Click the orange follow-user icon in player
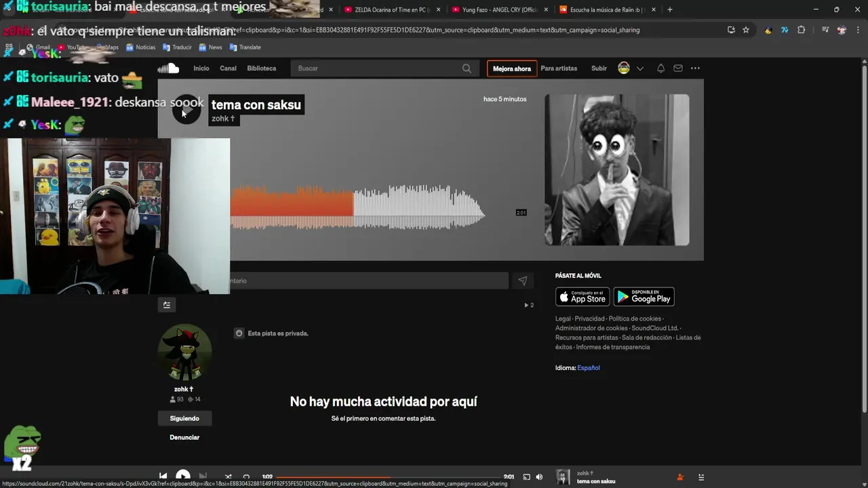Screen dimensions: 868x488 (x=680, y=477)
